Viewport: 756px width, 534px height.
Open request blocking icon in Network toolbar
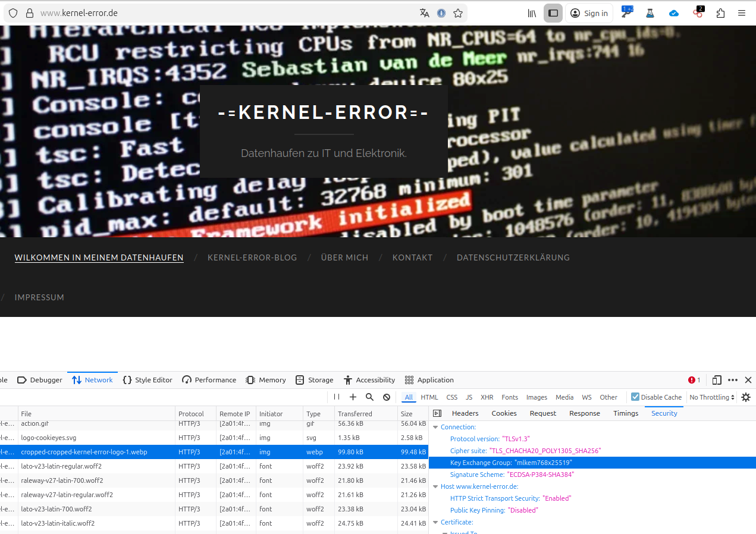point(387,397)
